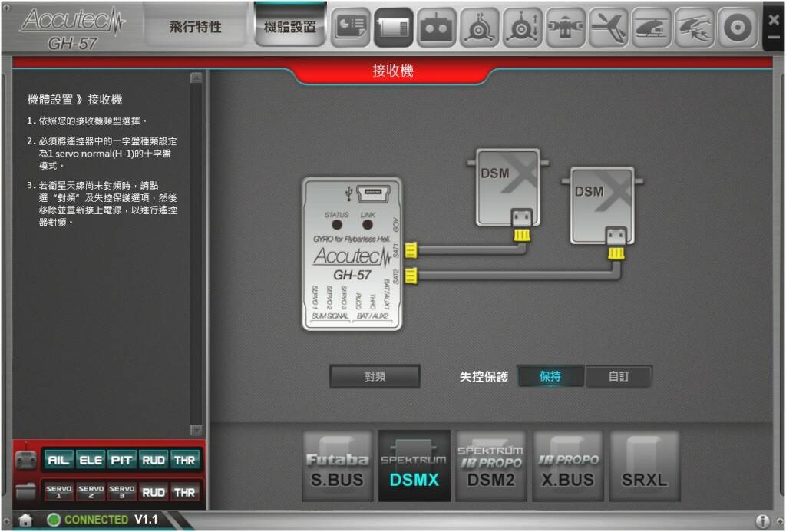
Task: Click the ELE channel indicator
Action: click(x=91, y=461)
